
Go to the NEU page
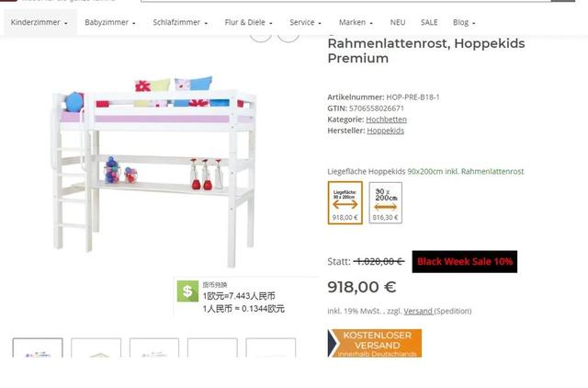coord(398,22)
